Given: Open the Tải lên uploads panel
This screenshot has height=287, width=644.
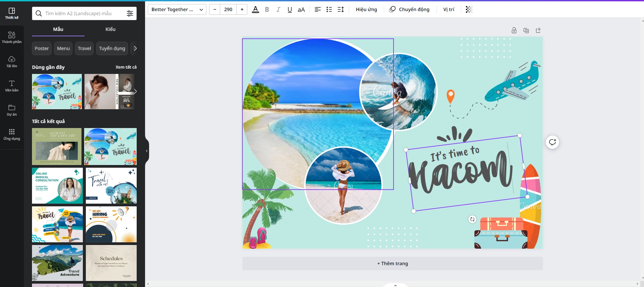Looking at the screenshot, I should click(x=12, y=61).
